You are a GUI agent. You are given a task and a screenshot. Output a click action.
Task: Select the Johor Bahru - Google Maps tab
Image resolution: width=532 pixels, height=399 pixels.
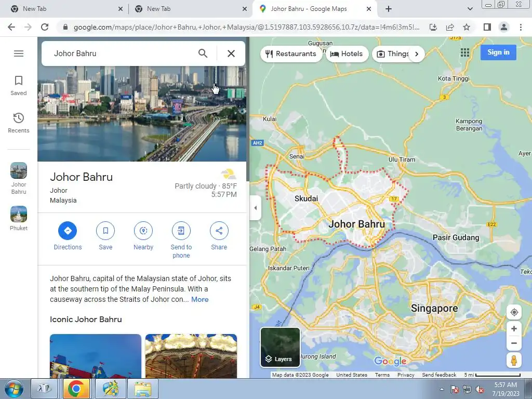[x=314, y=9]
